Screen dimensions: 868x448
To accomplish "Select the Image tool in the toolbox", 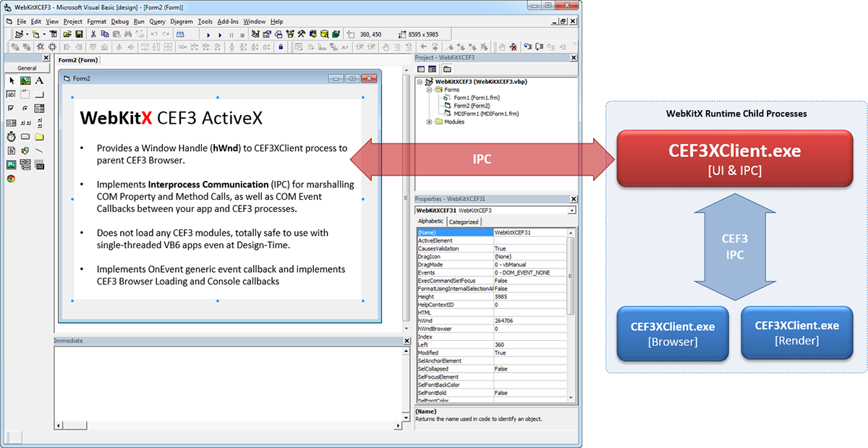I will (x=12, y=164).
